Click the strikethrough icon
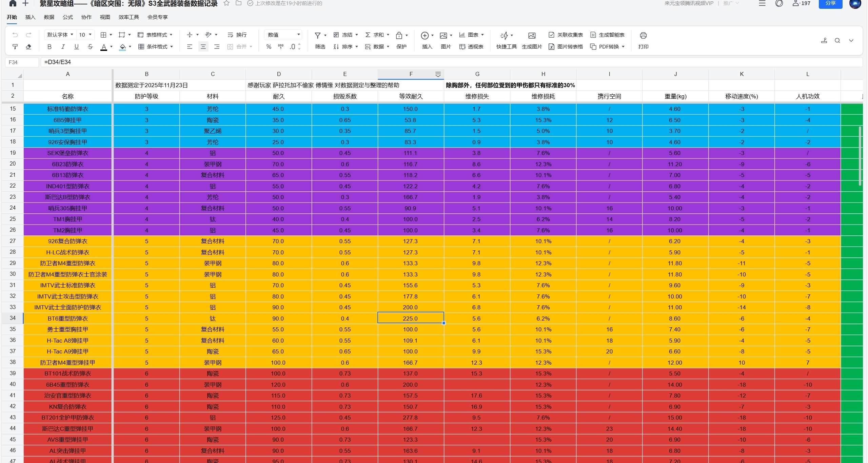The height and width of the screenshot is (463, 868). pos(90,47)
